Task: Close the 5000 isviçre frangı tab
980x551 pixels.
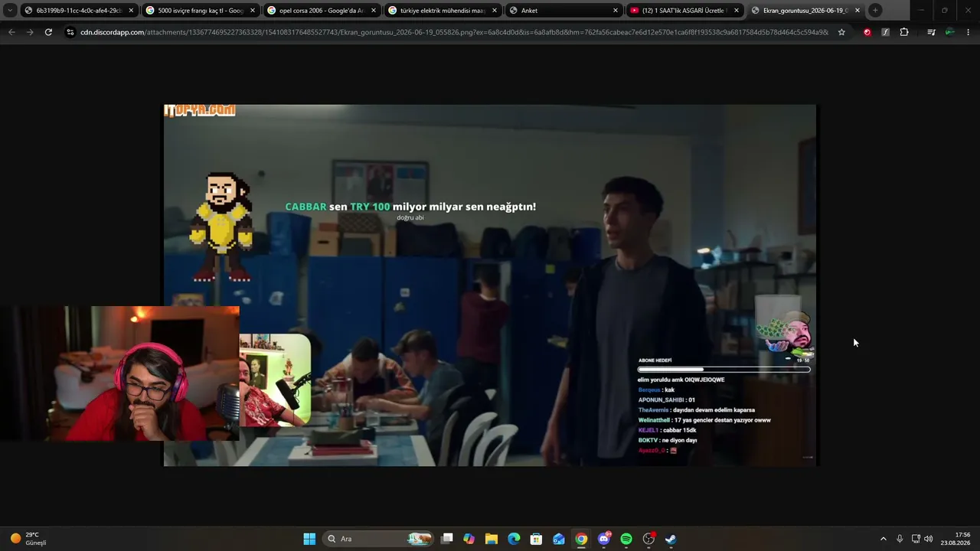Action: [x=253, y=11]
